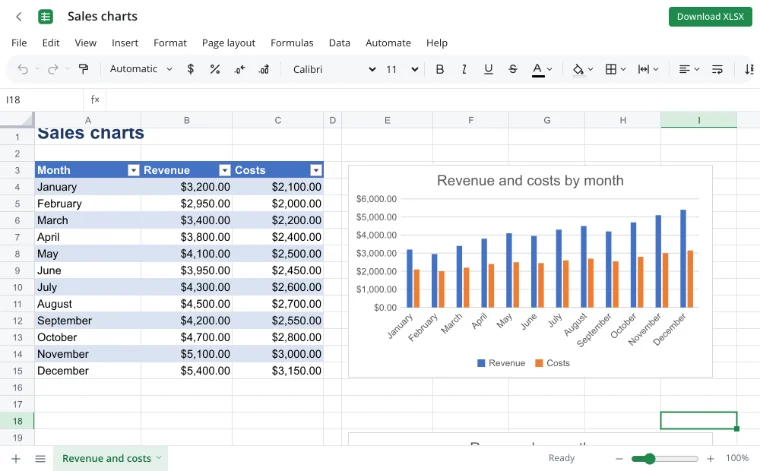Open the Page layout menu
Image resolution: width=760 pixels, height=471 pixels.
228,43
